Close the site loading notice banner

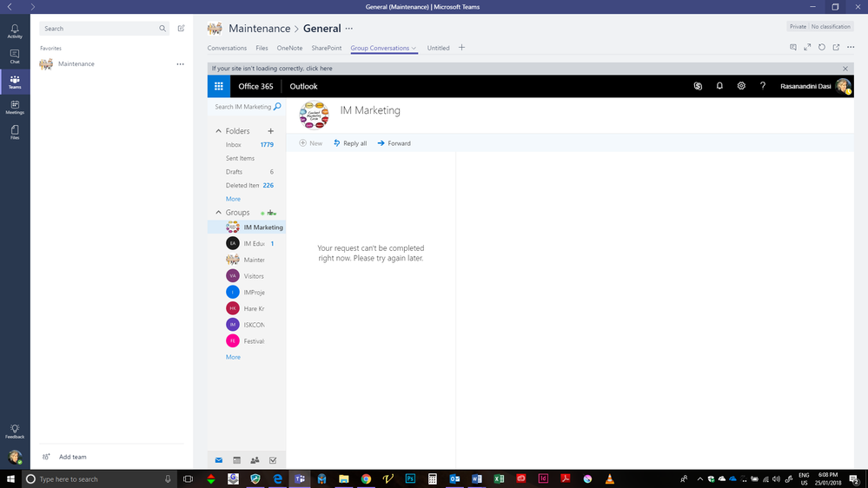click(845, 69)
